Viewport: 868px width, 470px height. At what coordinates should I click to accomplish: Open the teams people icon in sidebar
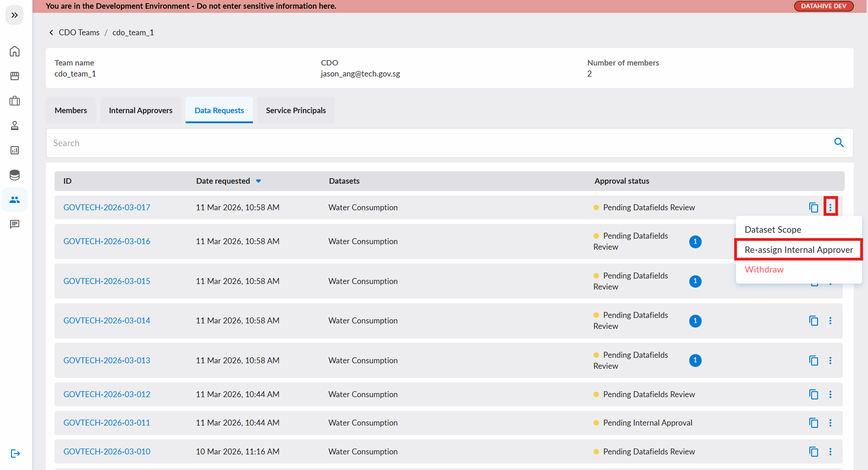pos(15,200)
